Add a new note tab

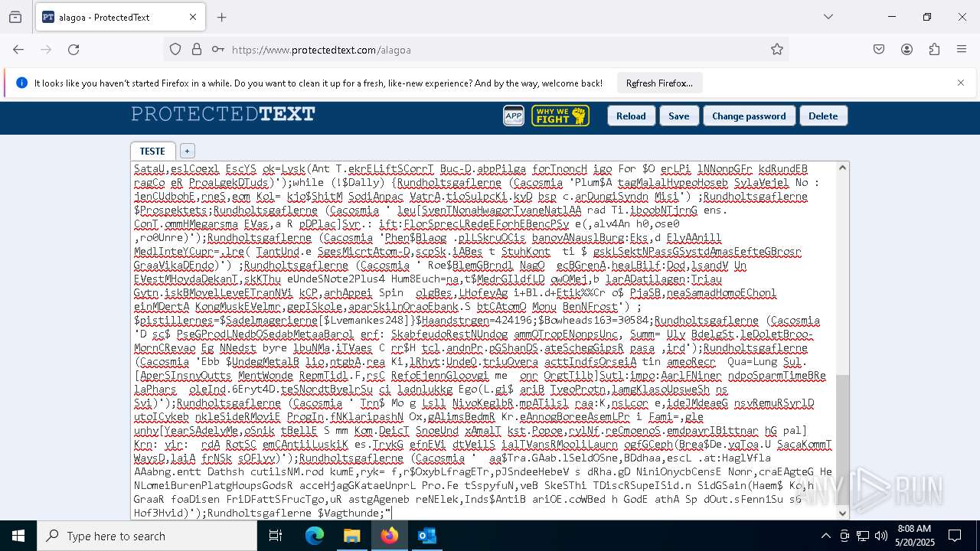(x=187, y=151)
